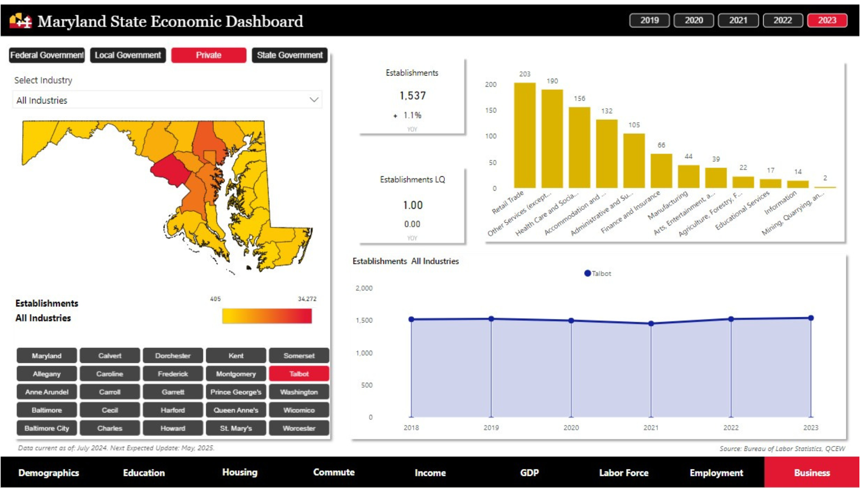Screen dimensions: 868x488
Task: Open the Labor Force tab
Action: 623,473
